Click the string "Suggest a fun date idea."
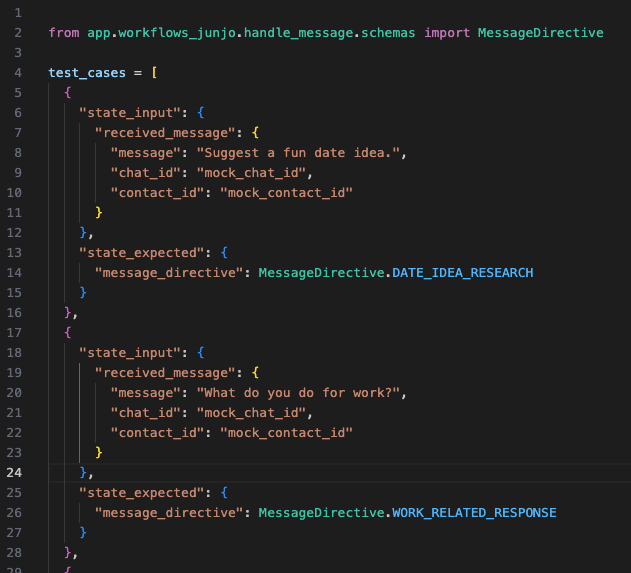This screenshot has width=631, height=573. pyautogui.click(x=298, y=153)
